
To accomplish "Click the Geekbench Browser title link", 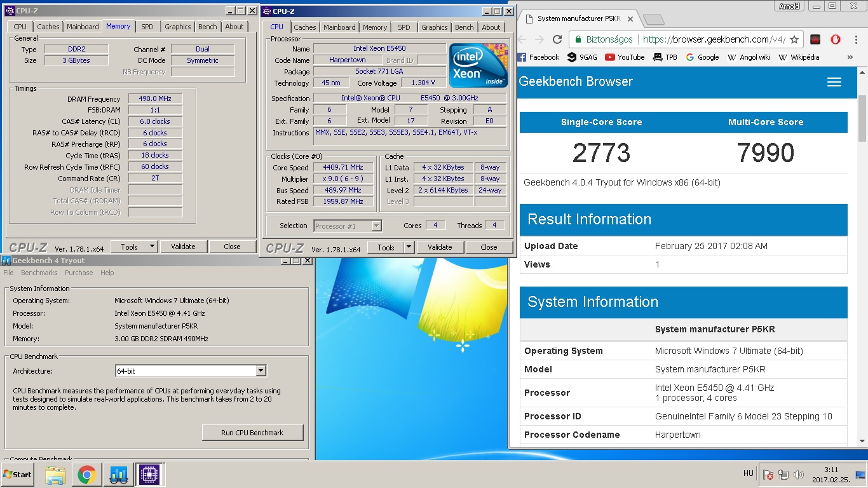I will point(576,82).
